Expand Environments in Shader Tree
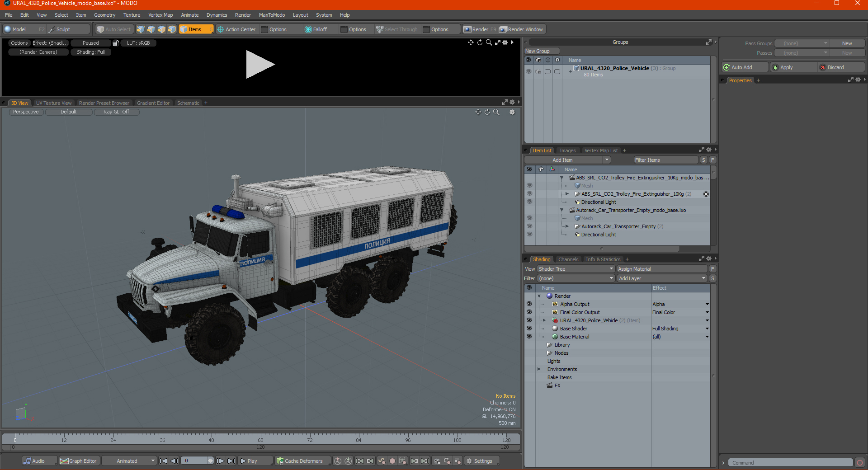 (x=539, y=369)
